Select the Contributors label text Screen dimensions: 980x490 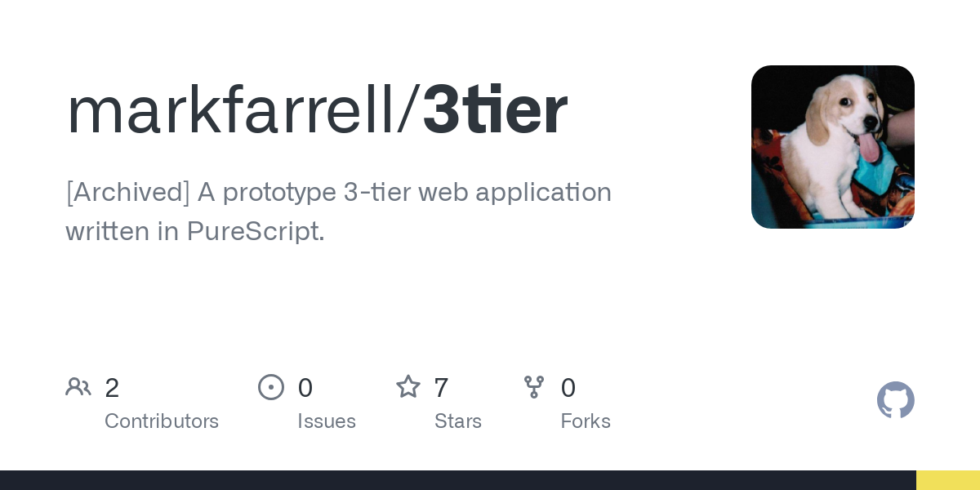tap(162, 421)
